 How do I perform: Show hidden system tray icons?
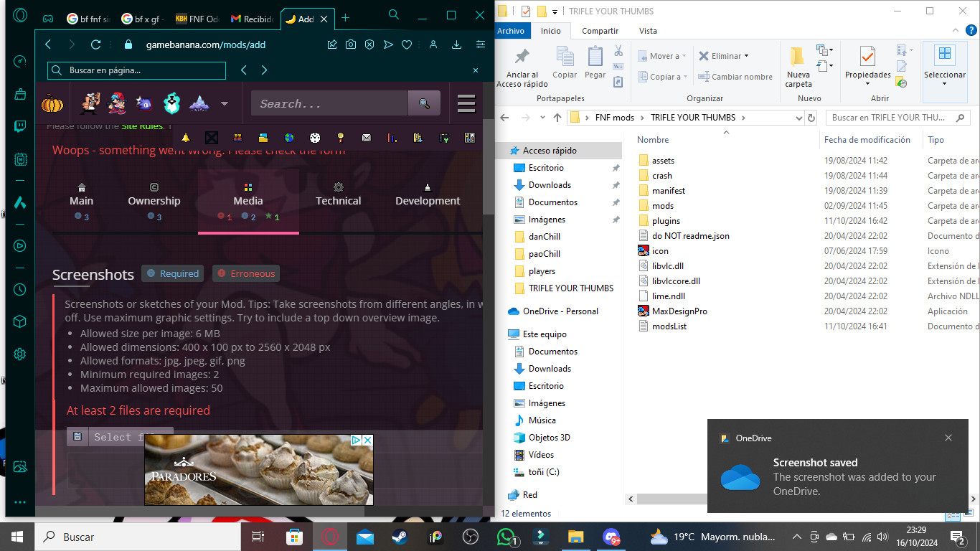[796, 537]
